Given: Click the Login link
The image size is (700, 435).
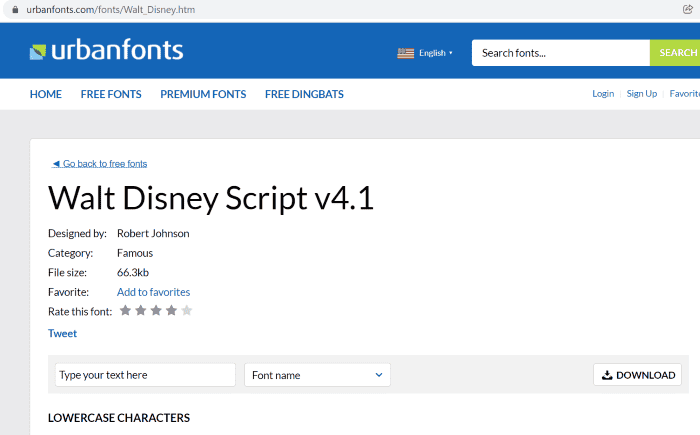Looking at the screenshot, I should (603, 94).
